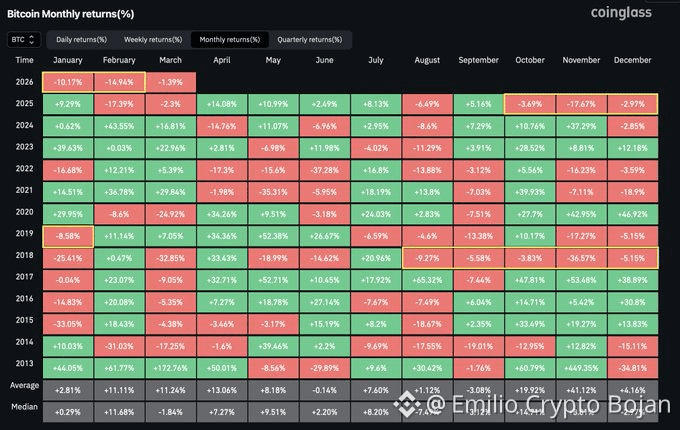This screenshot has width=680, height=430.
Task: Click the 2023 January cell '+39.63%'
Action: (x=68, y=148)
